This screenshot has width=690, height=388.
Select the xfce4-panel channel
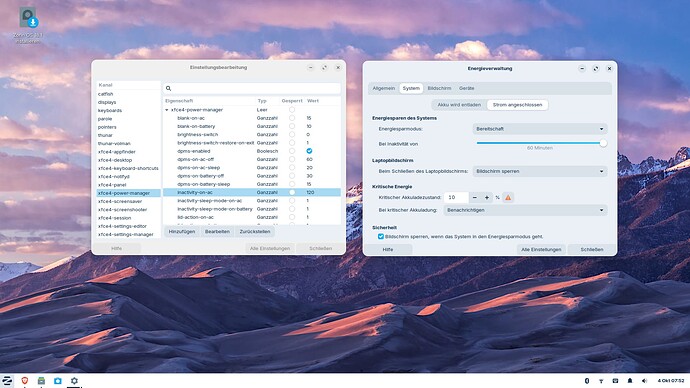click(128, 185)
